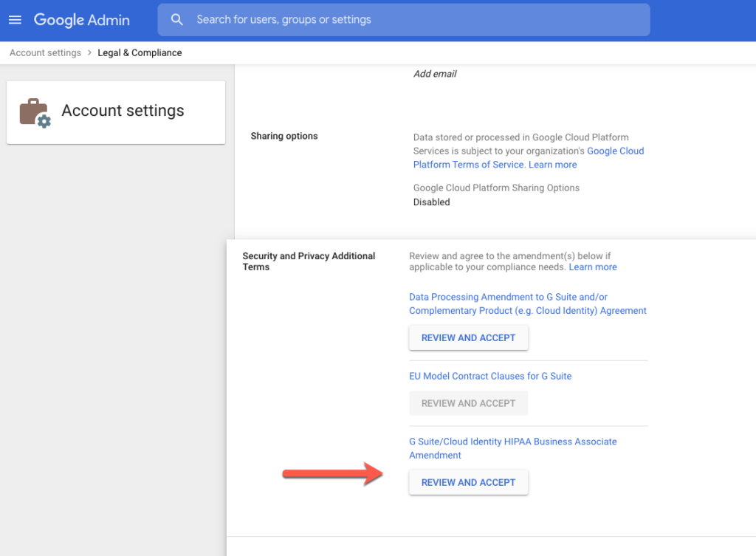The image size is (756, 556).
Task: Open the Account settings card title
Action: point(123,111)
